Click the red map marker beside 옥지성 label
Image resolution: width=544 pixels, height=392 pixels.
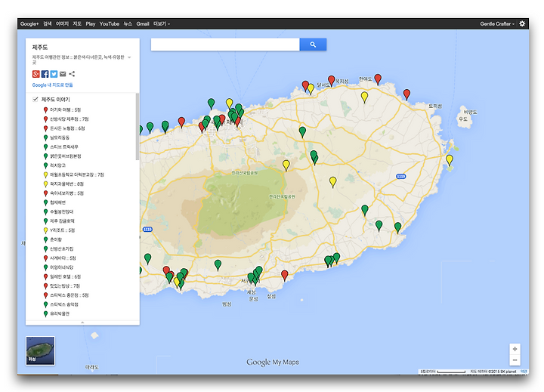(x=332, y=80)
